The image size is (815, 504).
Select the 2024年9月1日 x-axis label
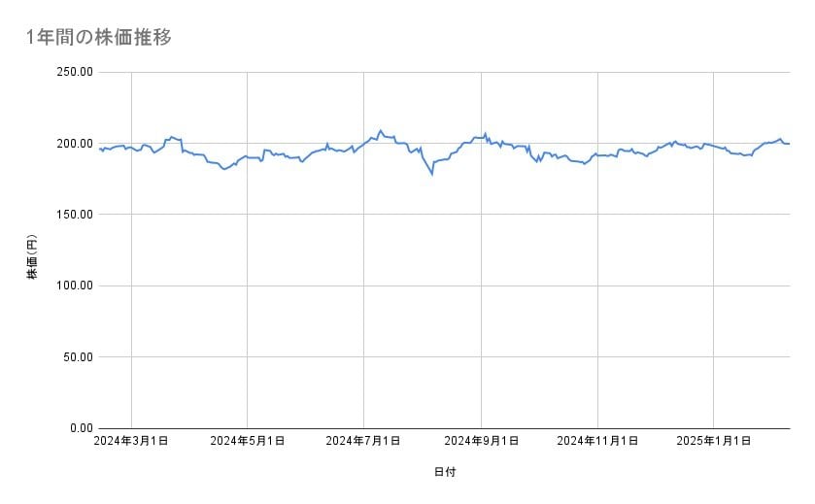tap(481, 441)
